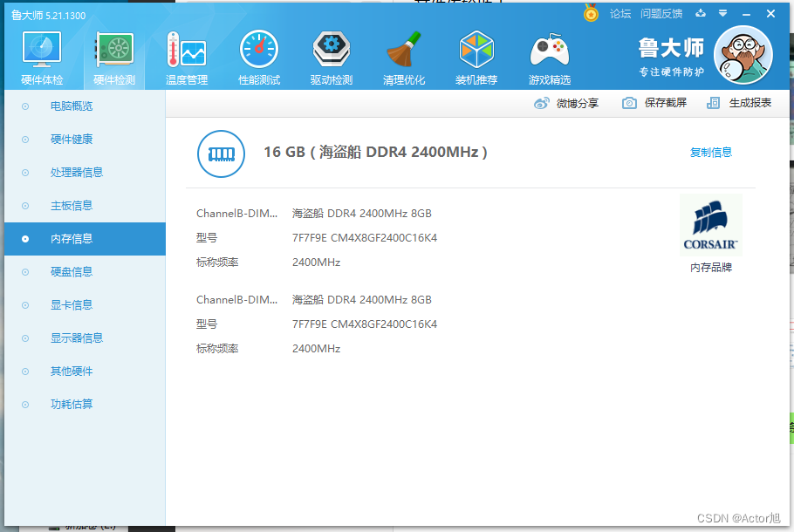The height and width of the screenshot is (532, 794).
Task: Click 复制信息 copy info link
Action: 711,153
